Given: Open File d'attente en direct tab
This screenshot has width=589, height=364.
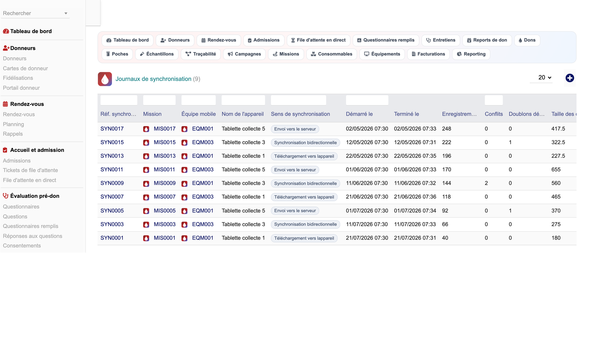Looking at the screenshot, I should point(318,40).
